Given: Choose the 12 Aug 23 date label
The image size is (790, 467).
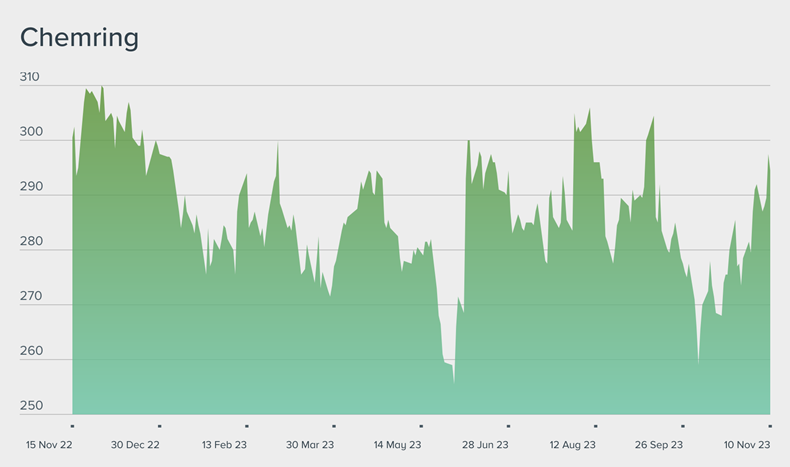Looking at the screenshot, I should [573, 445].
